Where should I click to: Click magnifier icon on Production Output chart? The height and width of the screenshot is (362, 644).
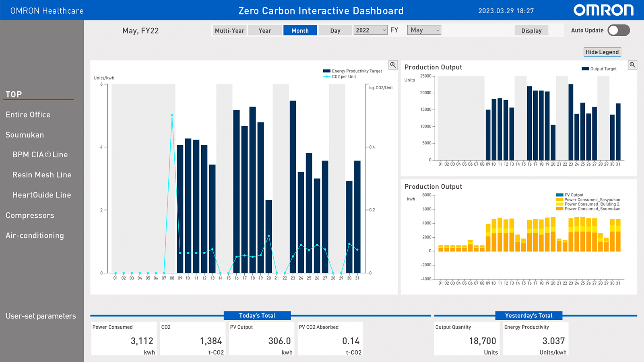[632, 65]
